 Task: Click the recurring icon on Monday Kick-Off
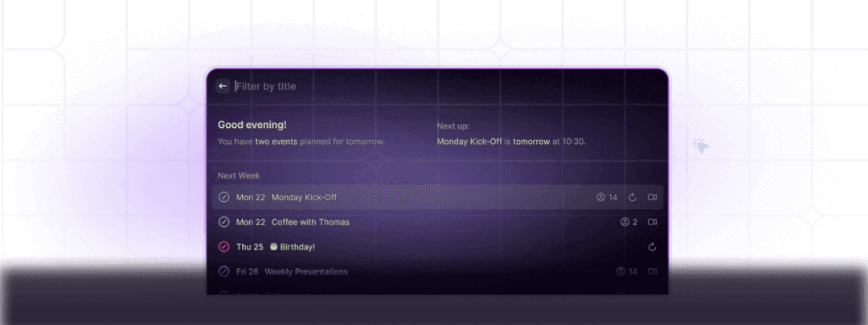pyautogui.click(x=633, y=197)
